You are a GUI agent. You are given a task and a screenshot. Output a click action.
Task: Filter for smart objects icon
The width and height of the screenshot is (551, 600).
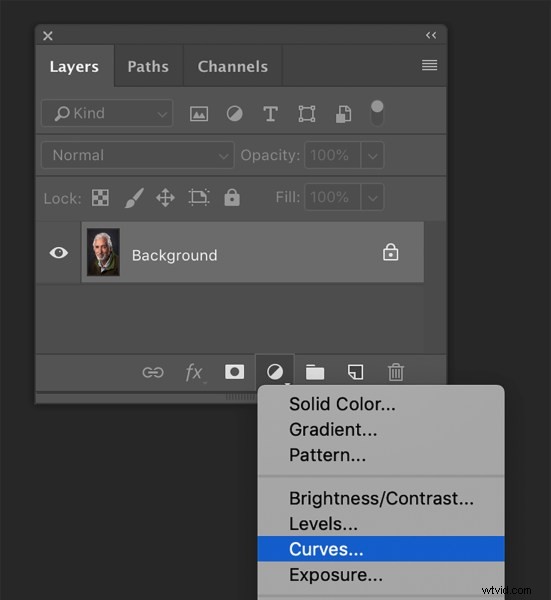pyautogui.click(x=343, y=114)
